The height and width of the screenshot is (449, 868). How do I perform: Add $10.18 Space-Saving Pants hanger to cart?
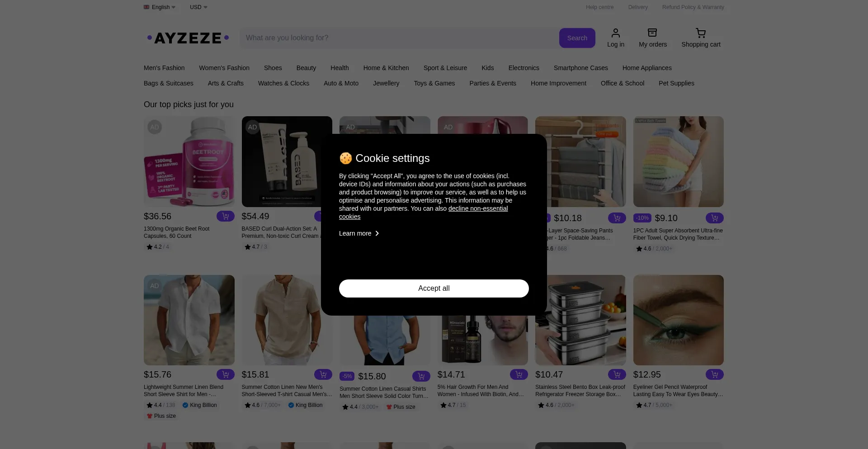point(617,218)
